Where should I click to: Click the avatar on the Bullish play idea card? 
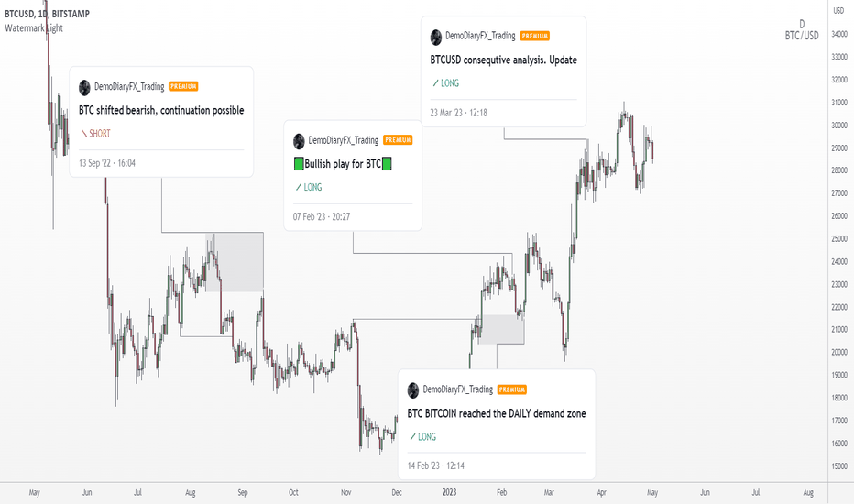pyautogui.click(x=299, y=141)
